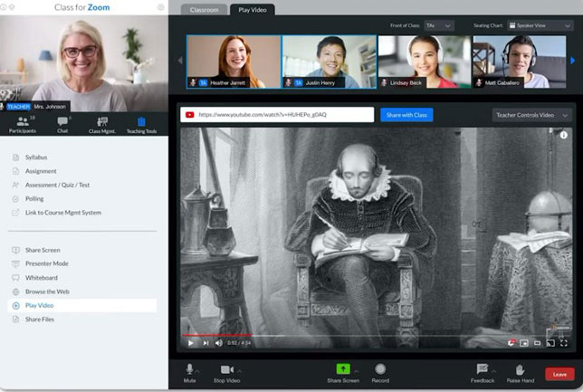
Task: Leave the meeting with the red button
Action: (559, 373)
